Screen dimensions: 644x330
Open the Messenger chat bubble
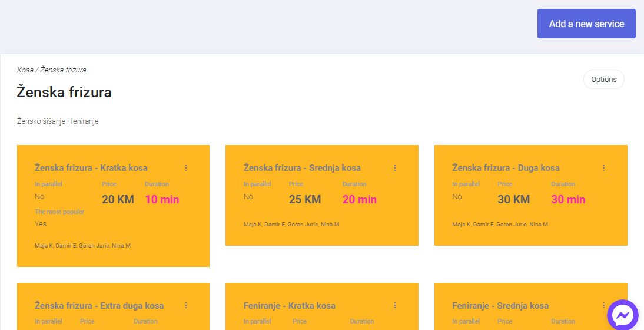click(623, 315)
